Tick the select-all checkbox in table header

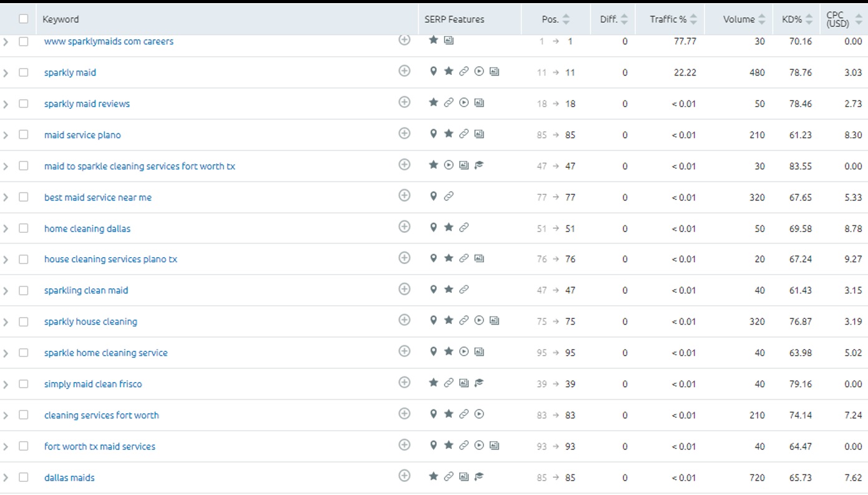point(24,19)
